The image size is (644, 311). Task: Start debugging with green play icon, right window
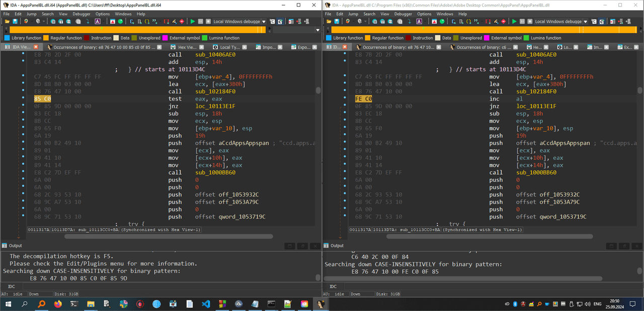[x=514, y=22]
